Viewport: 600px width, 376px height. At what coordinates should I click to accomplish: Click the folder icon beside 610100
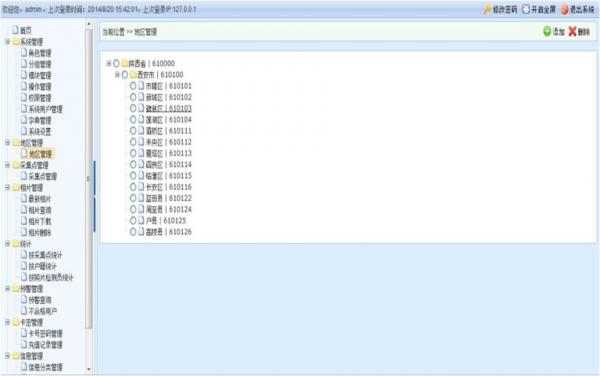[133, 75]
